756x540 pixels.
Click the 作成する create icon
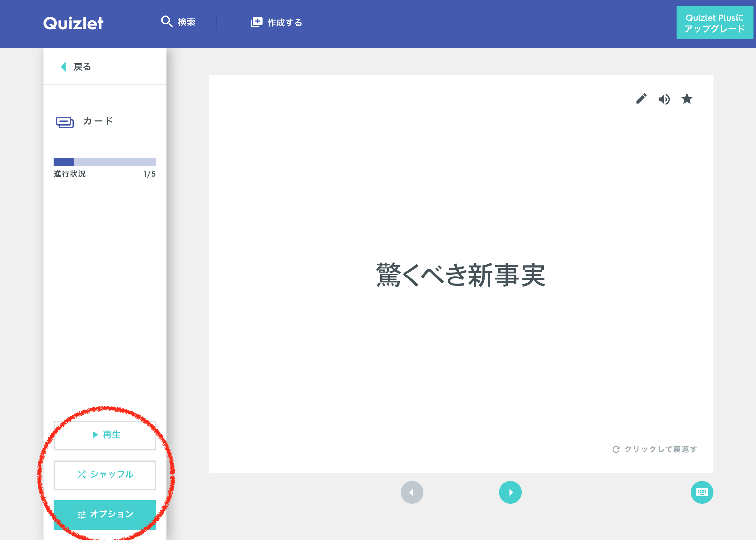(x=256, y=22)
